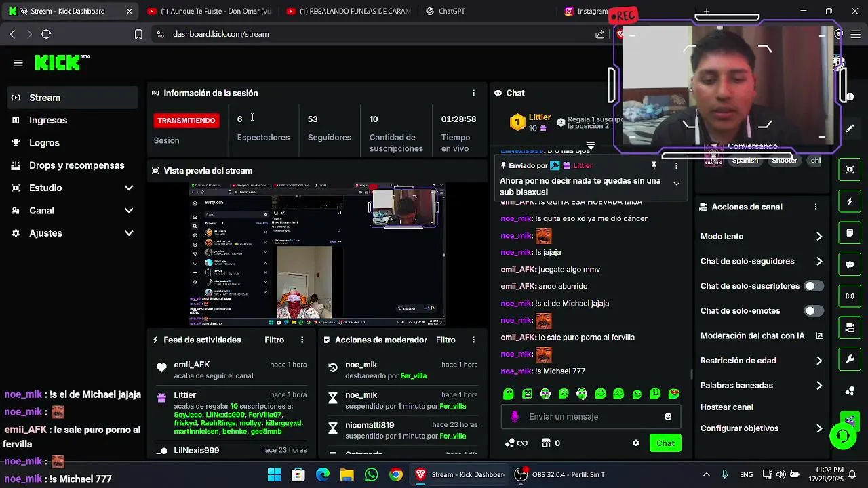The width and height of the screenshot is (868, 488).
Task: Click noe_mik emote image after 'jajaja' message
Action: point(544,236)
